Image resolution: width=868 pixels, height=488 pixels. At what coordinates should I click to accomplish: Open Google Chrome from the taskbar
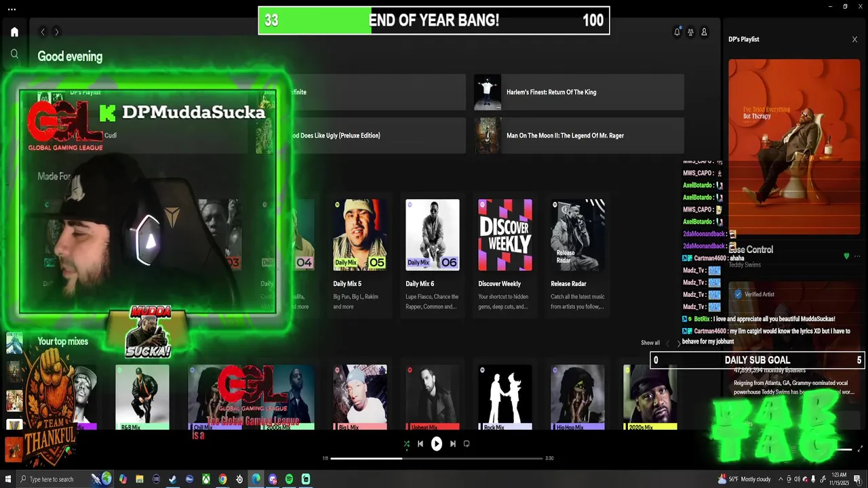coord(222,479)
